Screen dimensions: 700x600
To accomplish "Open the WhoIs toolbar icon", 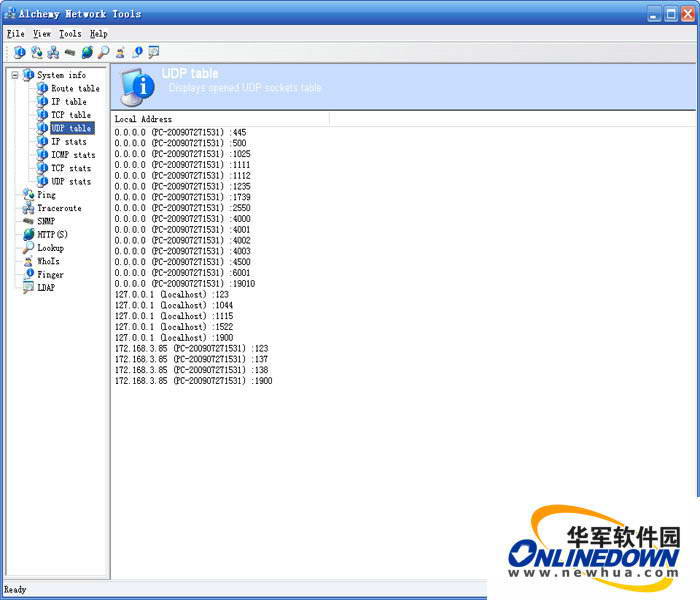I will pos(120,52).
